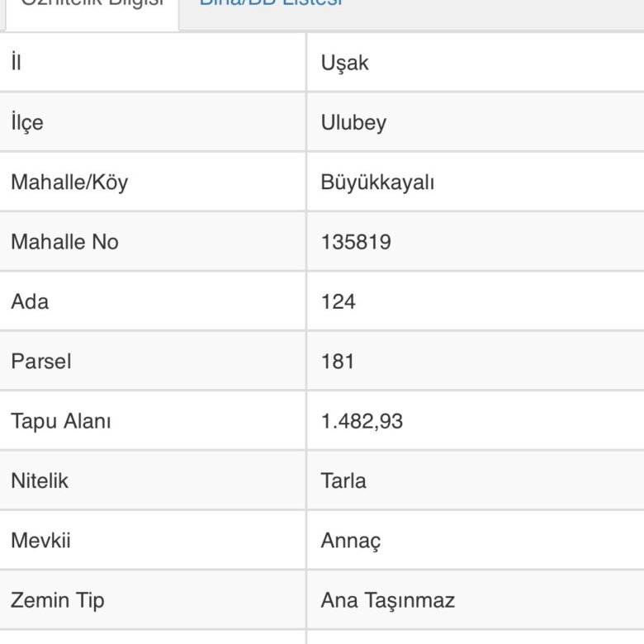Select the Nitelik label cell

40,481
